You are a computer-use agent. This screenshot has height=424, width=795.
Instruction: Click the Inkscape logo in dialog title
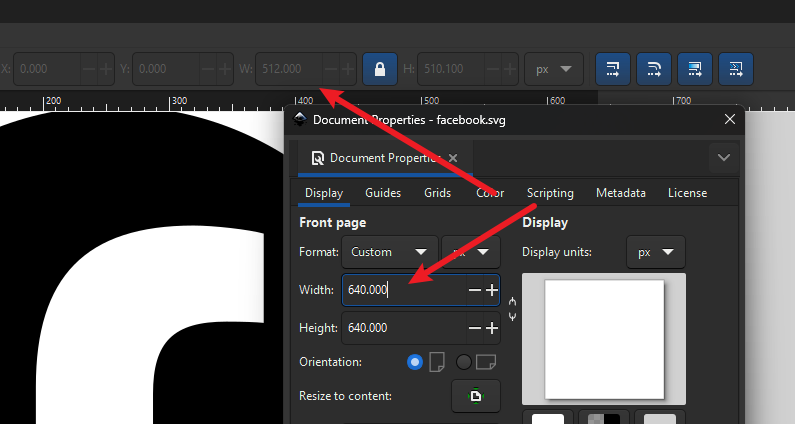coord(300,119)
